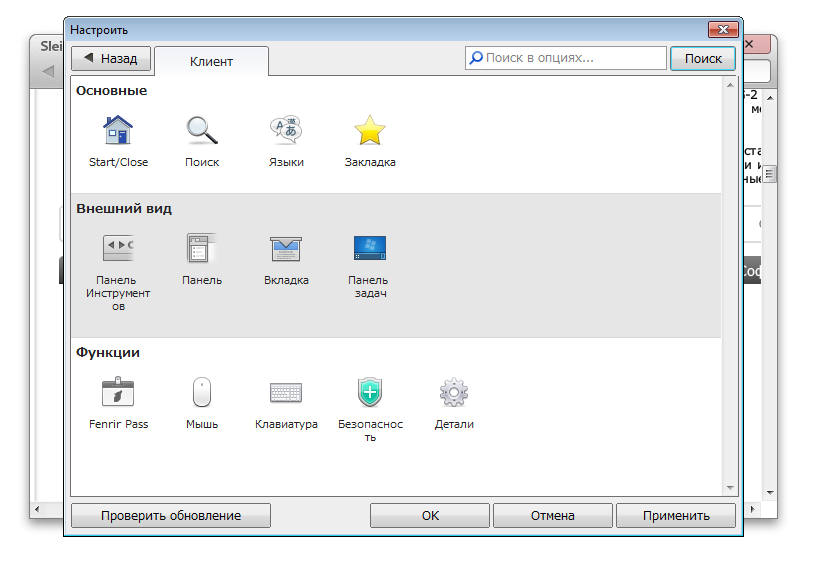817x568 pixels.
Task: Close the Настроить dialog
Action: coord(723,30)
